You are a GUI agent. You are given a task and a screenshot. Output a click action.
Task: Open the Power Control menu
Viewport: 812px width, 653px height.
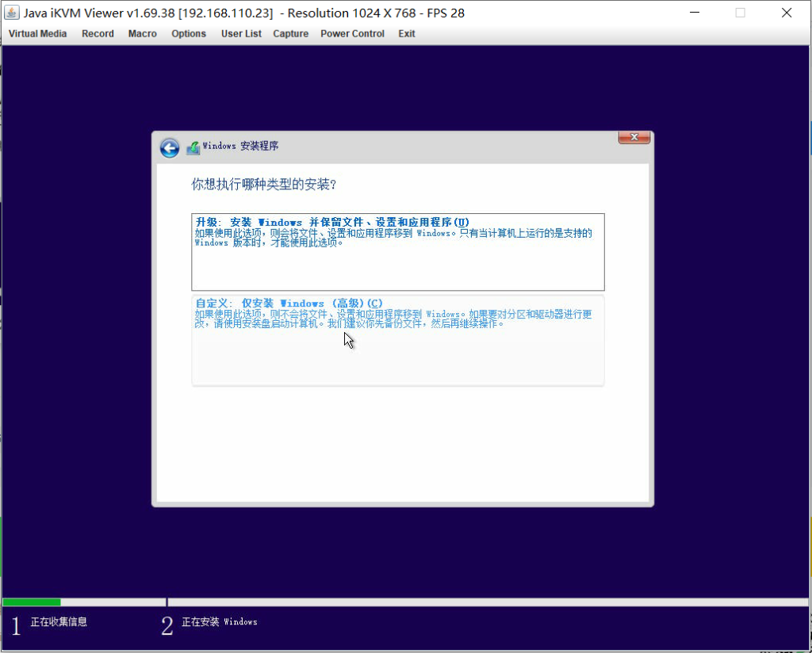pos(352,34)
